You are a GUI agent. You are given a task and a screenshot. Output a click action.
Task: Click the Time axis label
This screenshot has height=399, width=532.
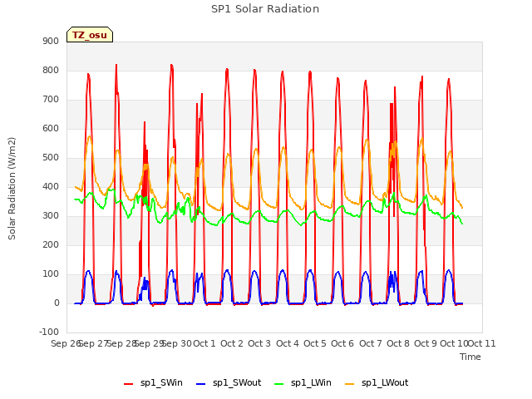(x=470, y=357)
